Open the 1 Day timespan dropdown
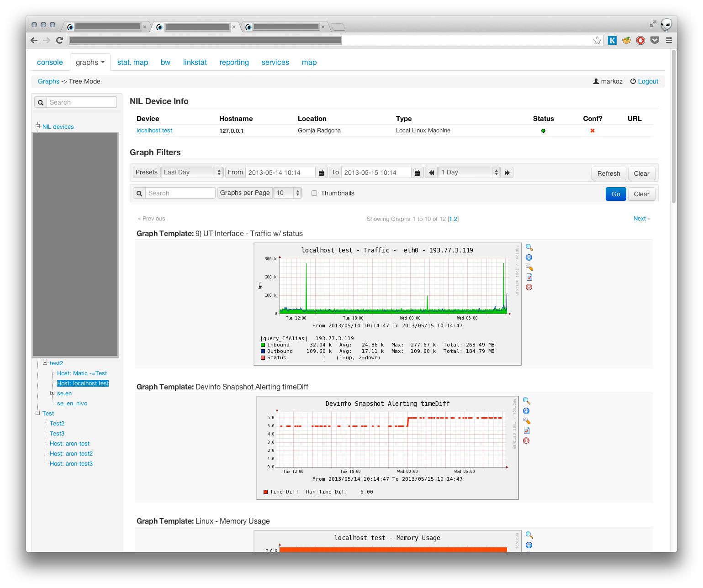Image resolution: width=703 pixels, height=588 pixels. 469,173
